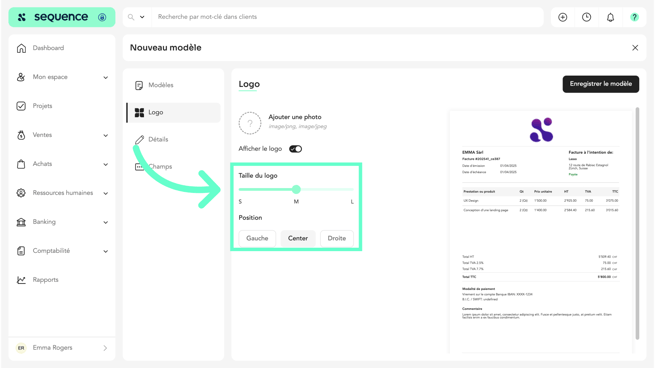Screen dimensions: 655x368
Task: Open the search filter dropdown arrow
Action: tap(142, 17)
